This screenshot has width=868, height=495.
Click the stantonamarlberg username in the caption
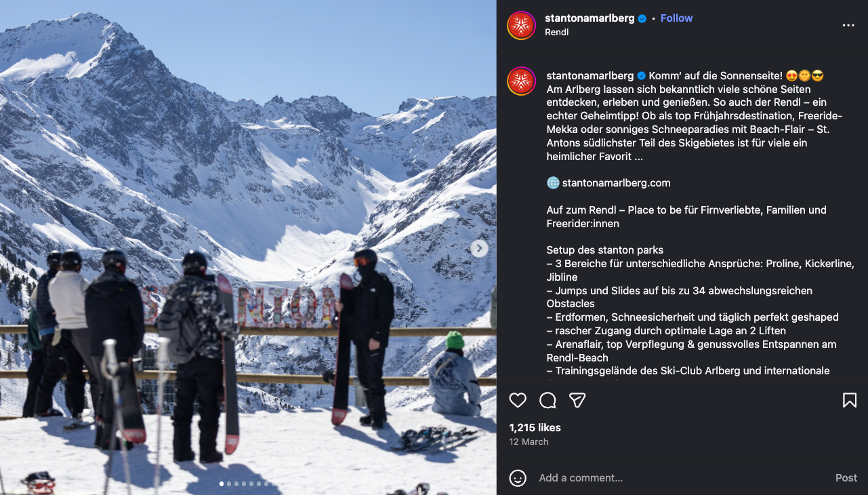click(590, 75)
